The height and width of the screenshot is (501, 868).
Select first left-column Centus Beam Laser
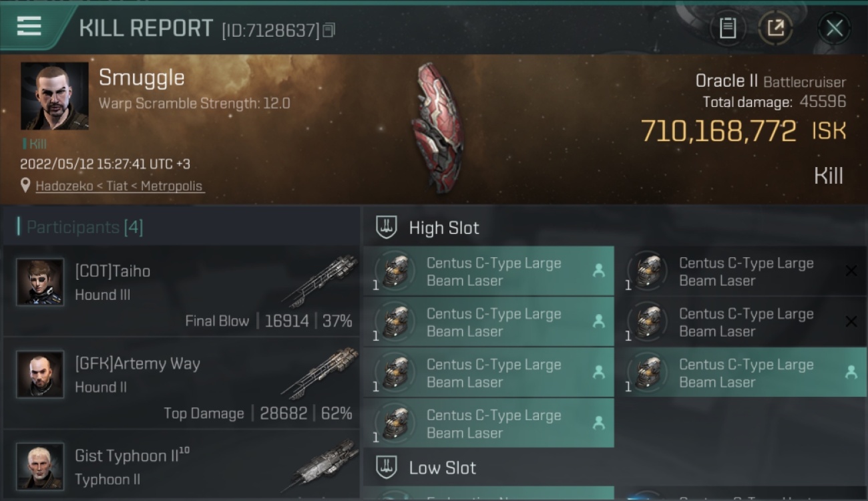click(489, 271)
